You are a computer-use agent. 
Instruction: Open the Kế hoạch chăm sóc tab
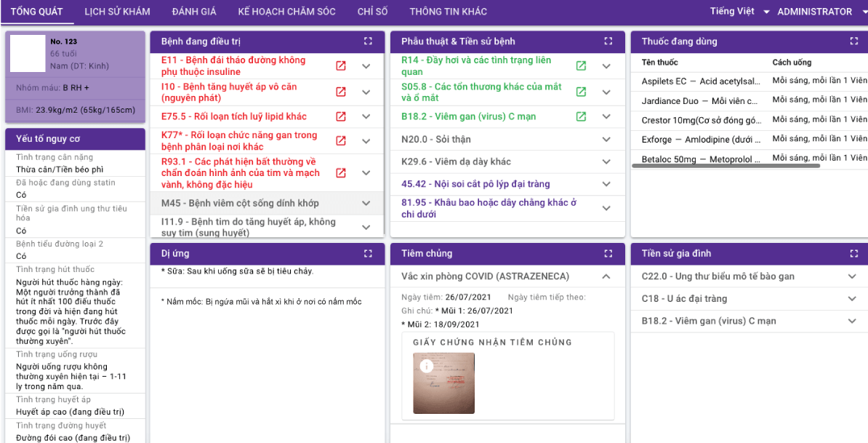tap(286, 12)
